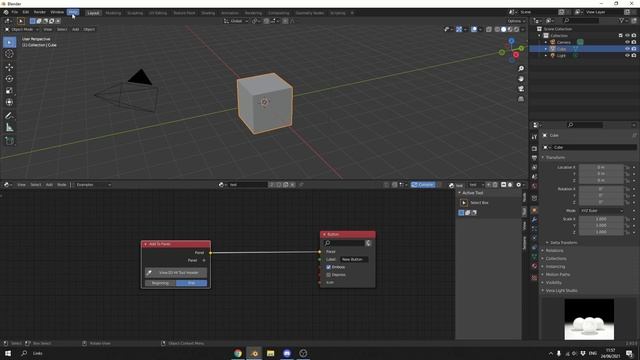
Task: Click the Windows Start button
Action: (x=8, y=353)
